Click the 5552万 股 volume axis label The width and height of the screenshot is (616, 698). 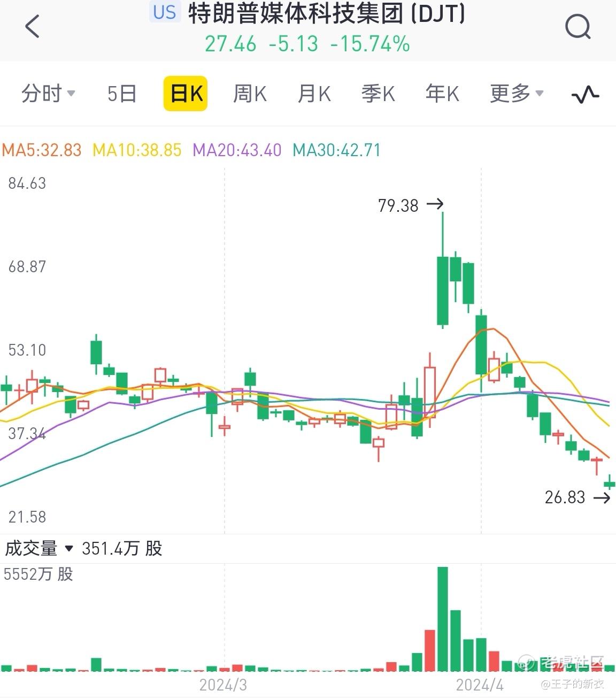[38, 574]
